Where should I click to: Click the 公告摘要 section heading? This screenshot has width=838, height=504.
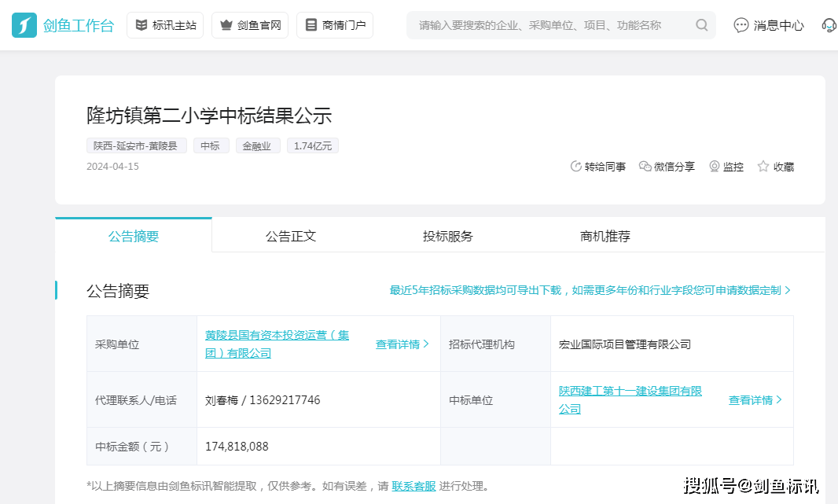118,291
